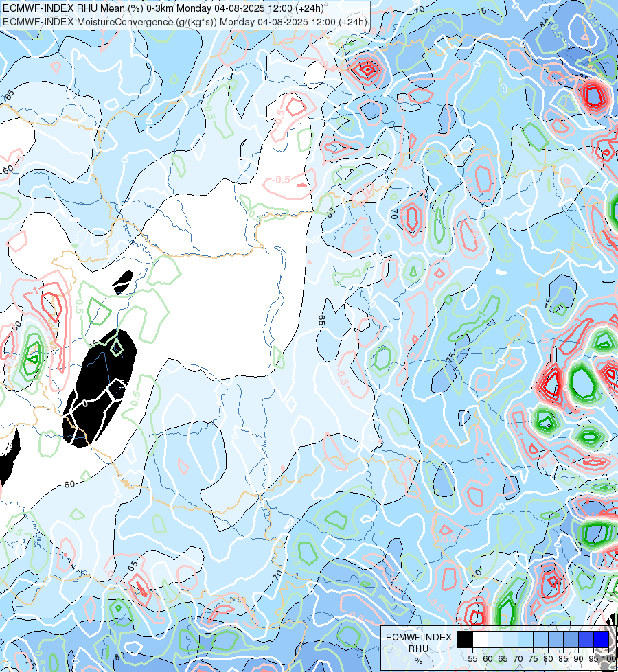Click the legend scale number "90"

point(578,659)
